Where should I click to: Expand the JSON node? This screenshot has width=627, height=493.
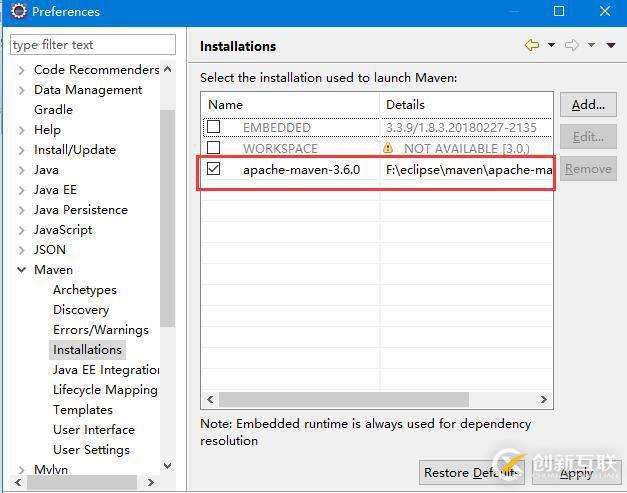point(22,250)
